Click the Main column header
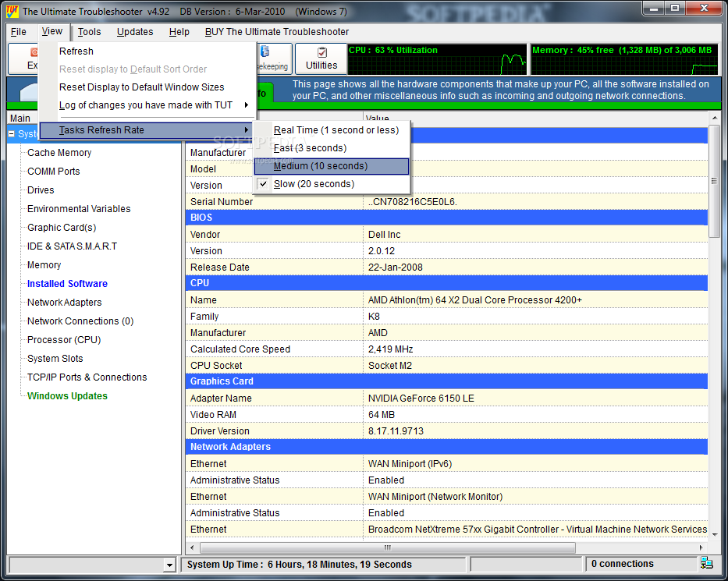Image resolution: width=728 pixels, height=581 pixels. [23, 118]
